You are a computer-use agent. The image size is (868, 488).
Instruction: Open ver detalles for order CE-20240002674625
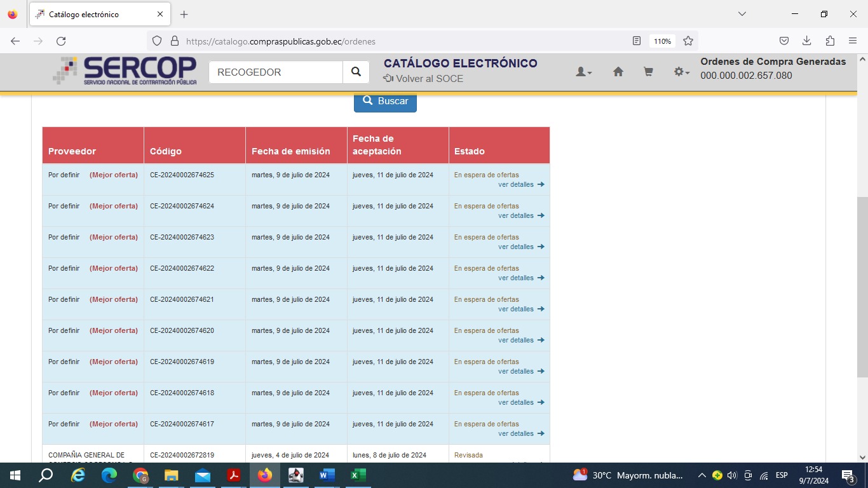[x=521, y=185]
